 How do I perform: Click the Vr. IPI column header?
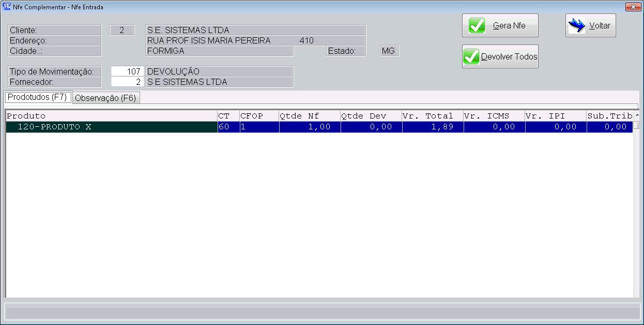[556, 116]
